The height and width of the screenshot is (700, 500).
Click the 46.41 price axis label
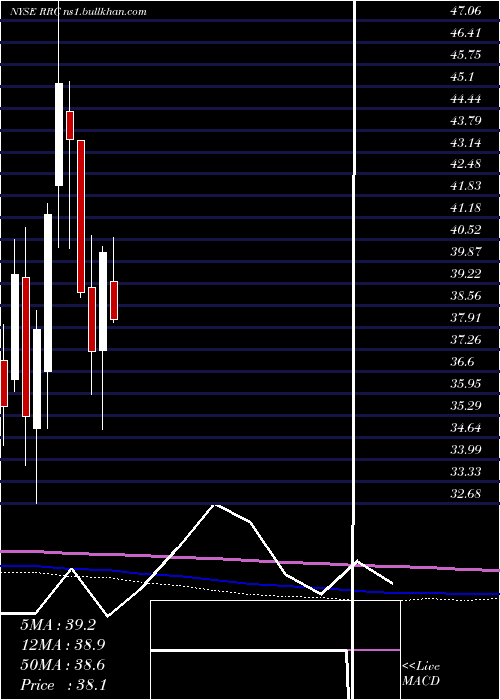[466, 33]
